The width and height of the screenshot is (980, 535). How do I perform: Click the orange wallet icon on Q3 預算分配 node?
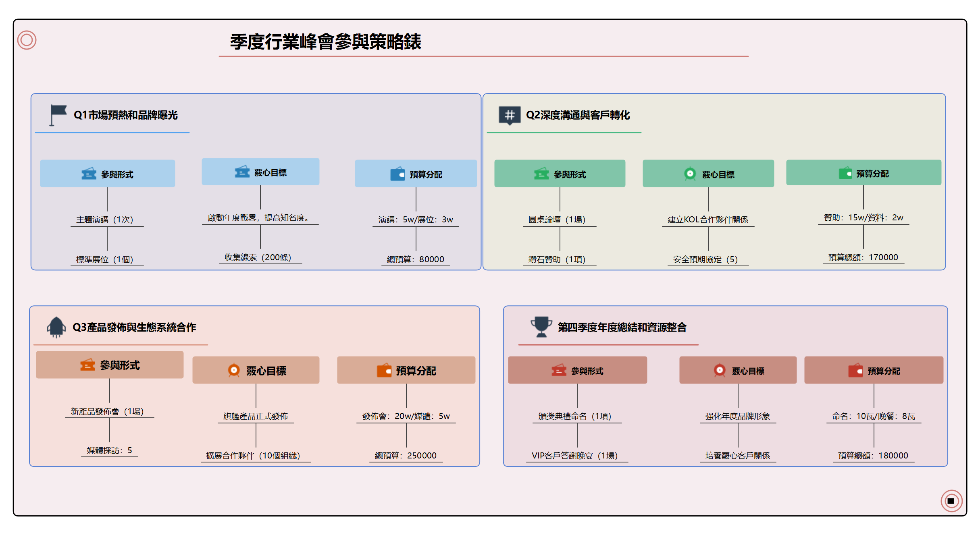[383, 370]
